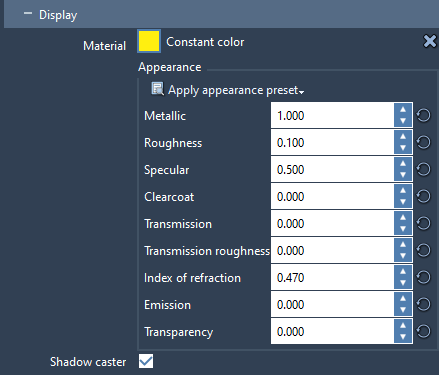Collapse the Display section

pyautogui.click(x=28, y=14)
